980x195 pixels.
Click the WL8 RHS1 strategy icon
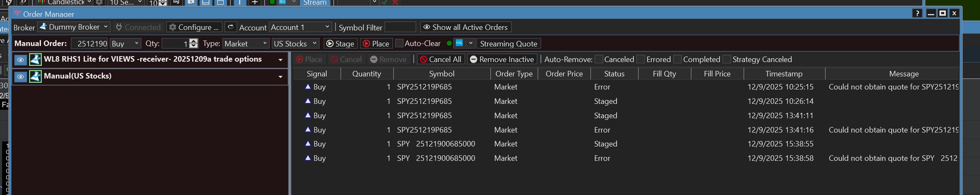click(35, 60)
